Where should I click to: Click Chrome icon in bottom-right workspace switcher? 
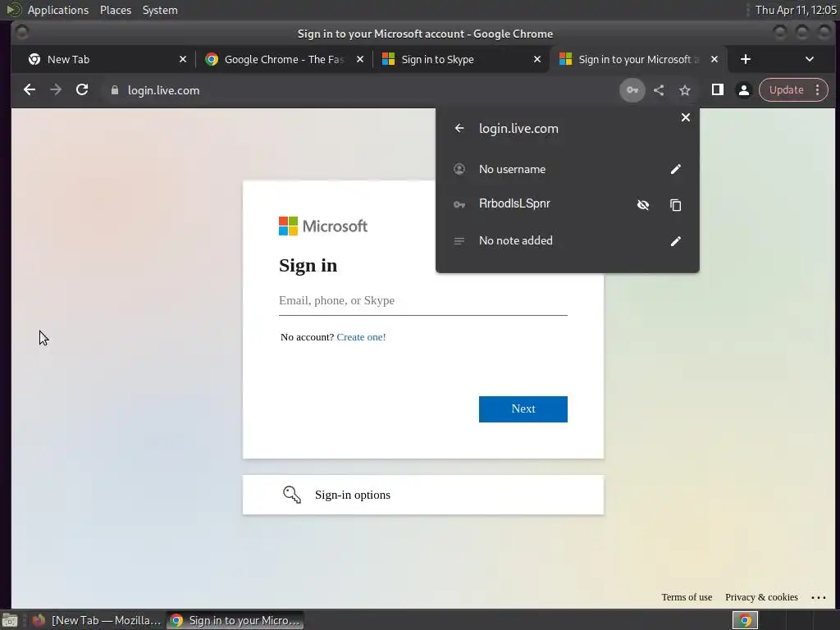745,620
